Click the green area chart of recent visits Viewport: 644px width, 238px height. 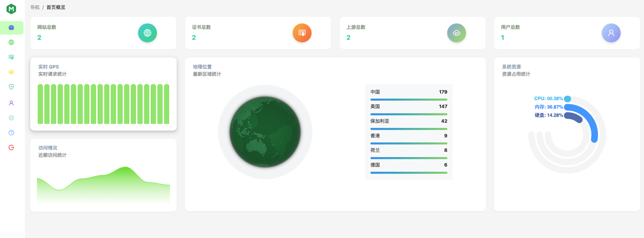click(x=104, y=185)
